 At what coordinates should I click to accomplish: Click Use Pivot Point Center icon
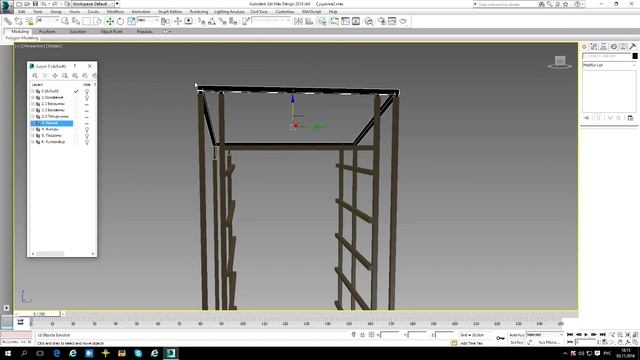[165, 21]
